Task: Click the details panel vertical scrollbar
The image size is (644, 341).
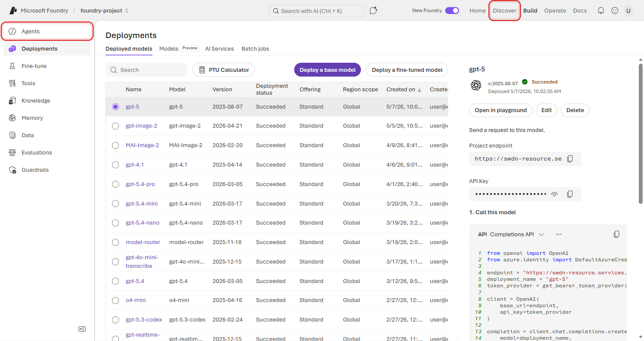Action: [641, 133]
